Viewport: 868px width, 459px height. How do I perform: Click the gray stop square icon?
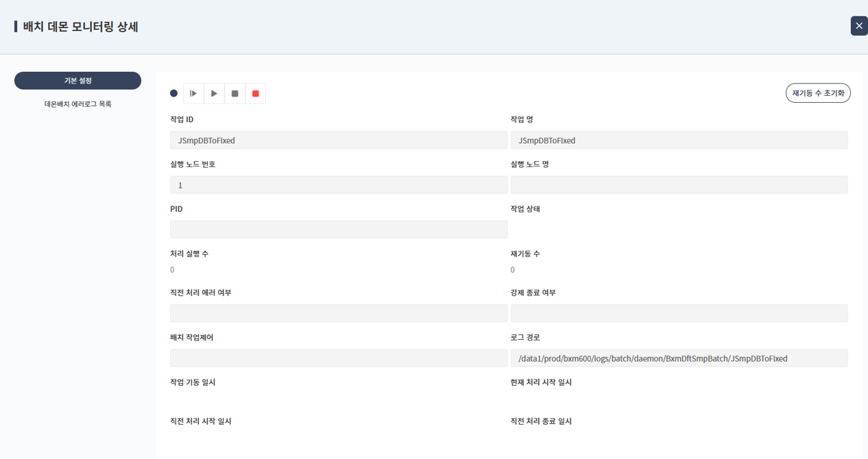click(234, 93)
